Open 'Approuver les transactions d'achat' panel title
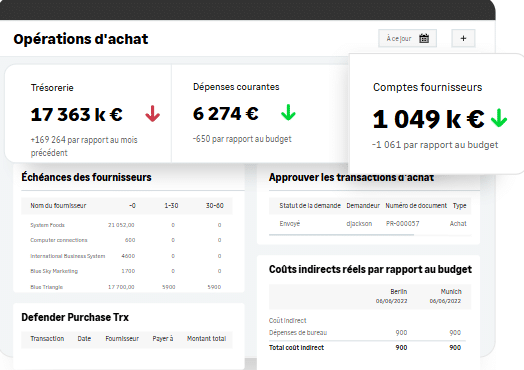Screen dimensions: 524x370 coord(352,177)
